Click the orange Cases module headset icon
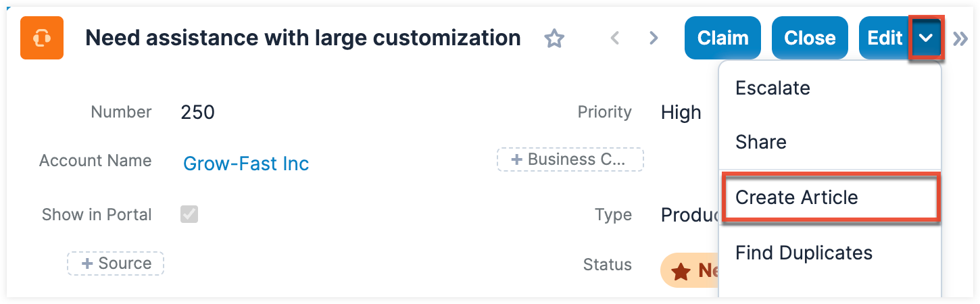Screen dimensions: 980x304 click(42, 38)
